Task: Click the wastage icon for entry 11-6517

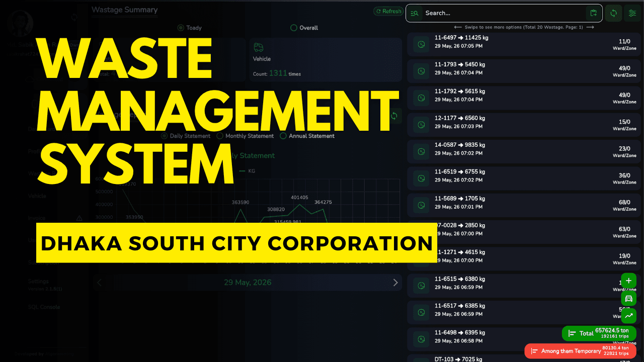Action: [x=421, y=312]
